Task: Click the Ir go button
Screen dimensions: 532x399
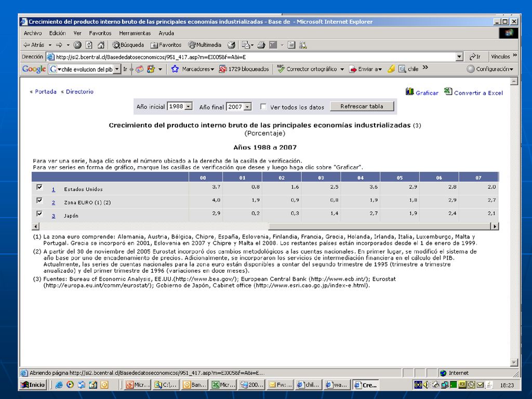Action: 475,57
